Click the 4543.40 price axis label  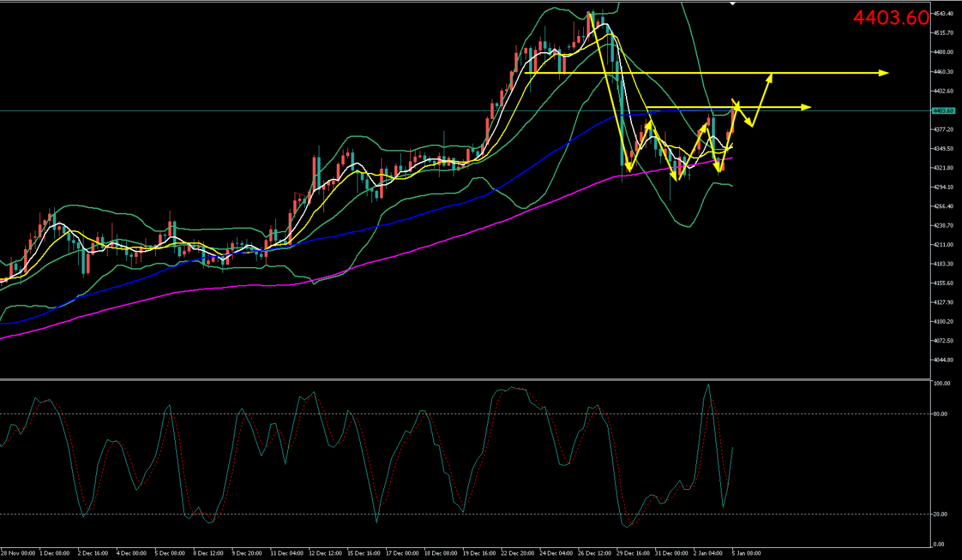[x=943, y=14]
